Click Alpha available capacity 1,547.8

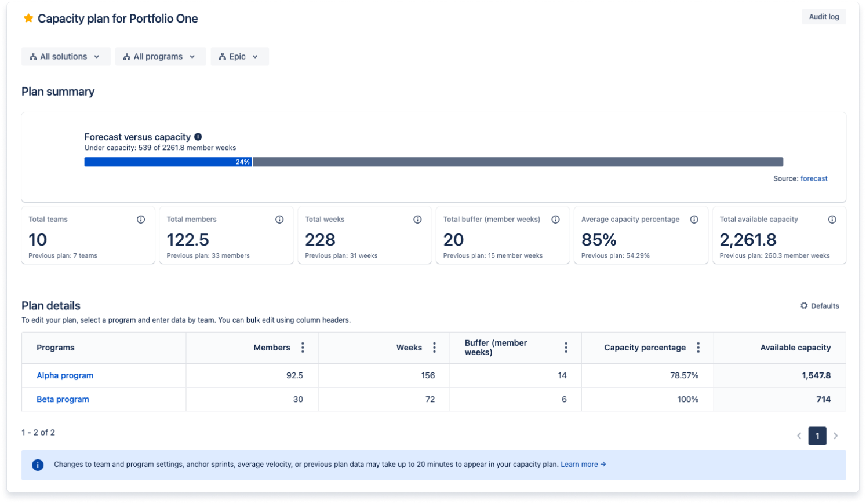pos(816,376)
